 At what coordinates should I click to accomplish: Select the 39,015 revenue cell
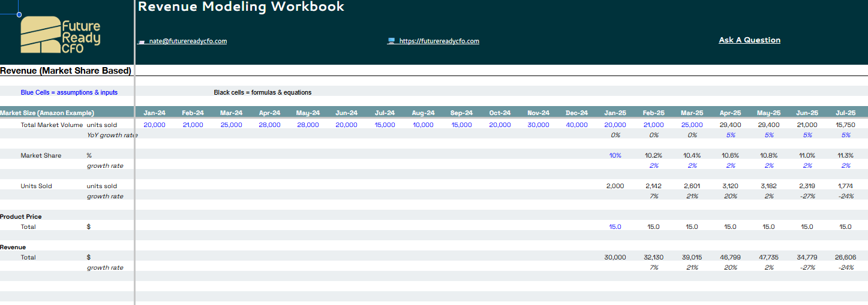coord(692,257)
